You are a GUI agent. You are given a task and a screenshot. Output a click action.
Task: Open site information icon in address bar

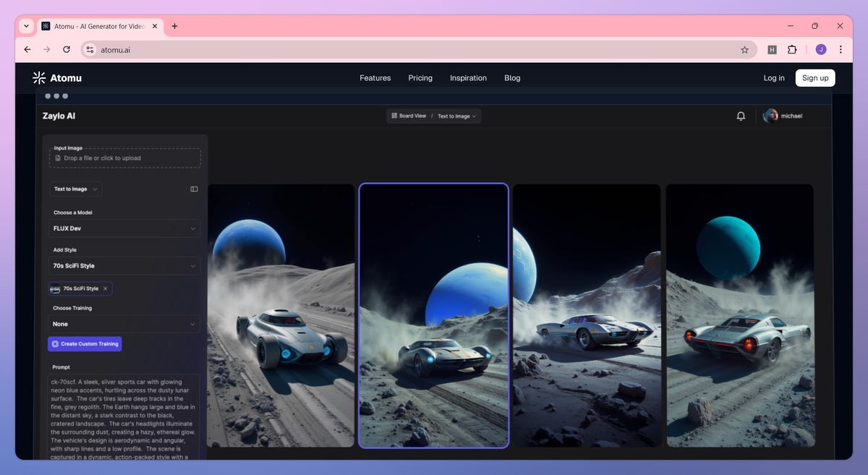90,50
